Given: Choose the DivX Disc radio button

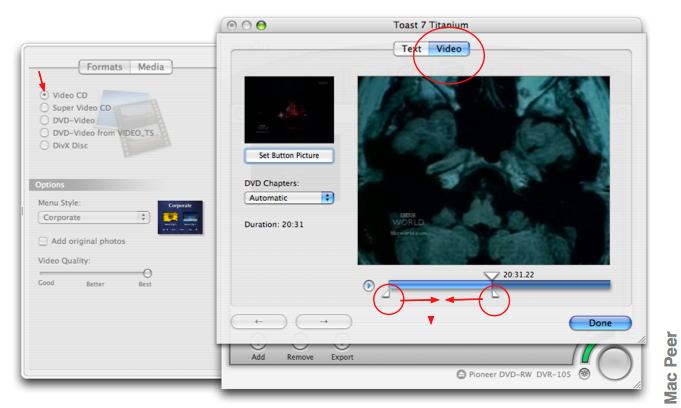Looking at the screenshot, I should click(44, 145).
